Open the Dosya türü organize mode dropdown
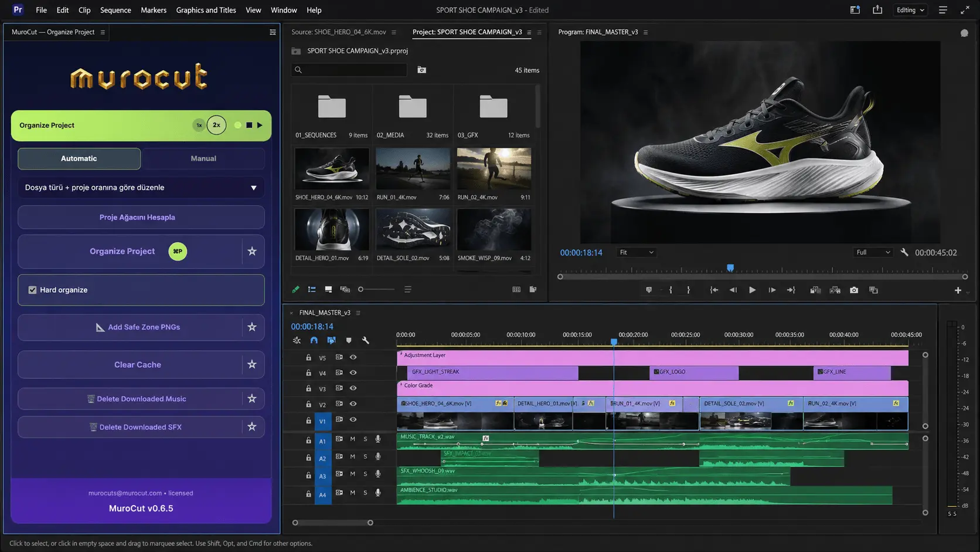Image resolution: width=980 pixels, height=552 pixels. coord(141,188)
